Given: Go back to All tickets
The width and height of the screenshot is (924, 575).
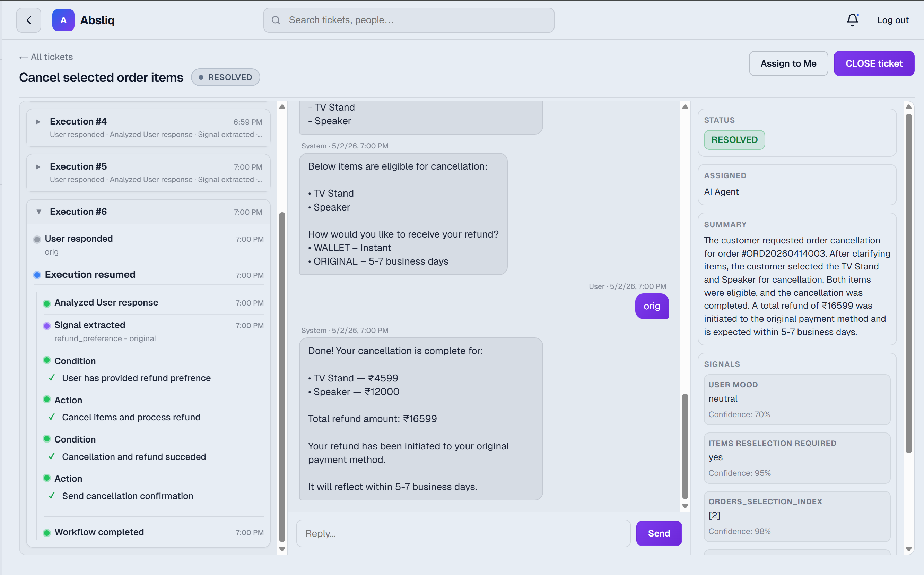Looking at the screenshot, I should (46, 57).
